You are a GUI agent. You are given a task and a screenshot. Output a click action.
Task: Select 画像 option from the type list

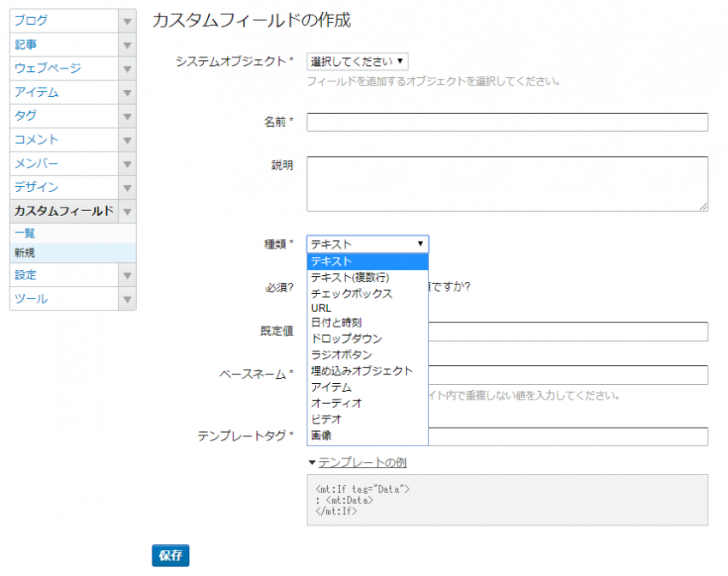click(x=322, y=435)
